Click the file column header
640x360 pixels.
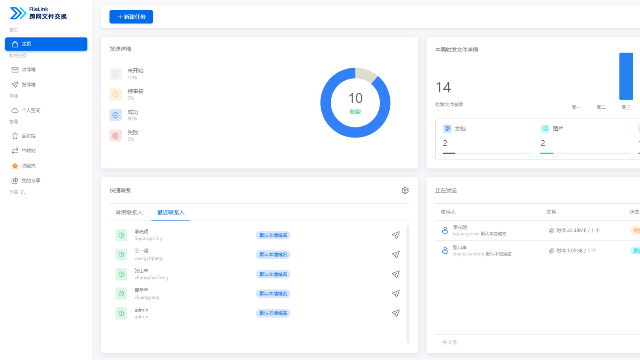[551, 212]
